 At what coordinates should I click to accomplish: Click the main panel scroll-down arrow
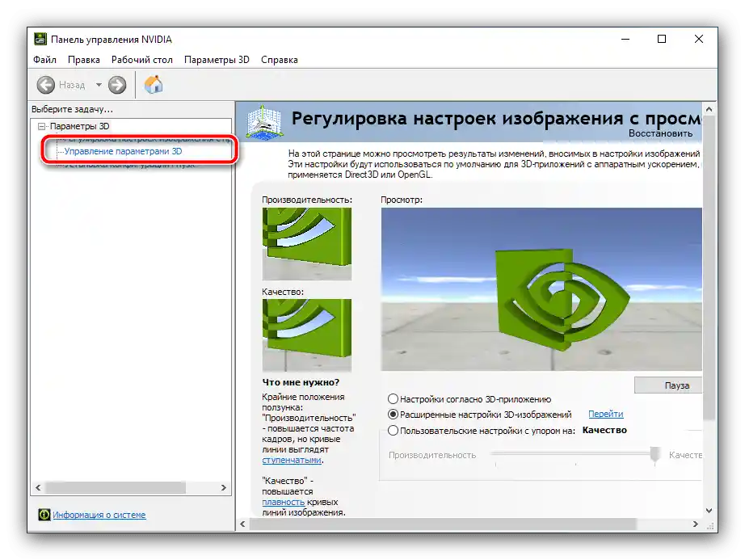pos(709,511)
